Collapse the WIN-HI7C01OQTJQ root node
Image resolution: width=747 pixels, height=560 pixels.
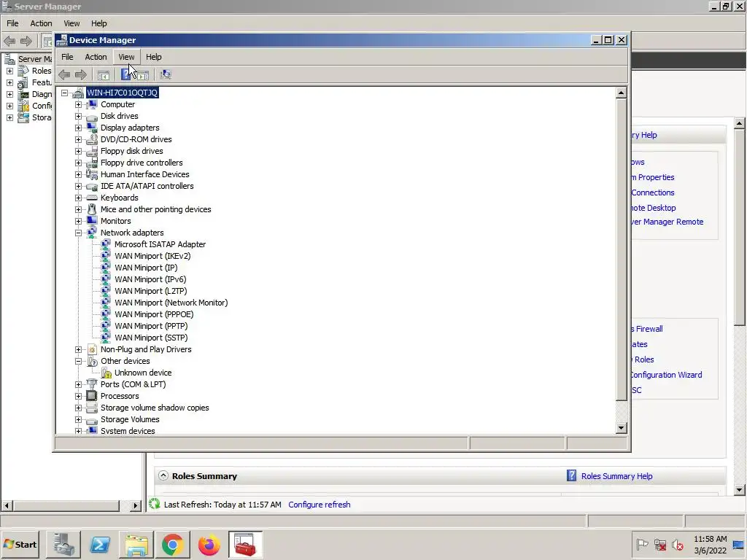(x=64, y=93)
